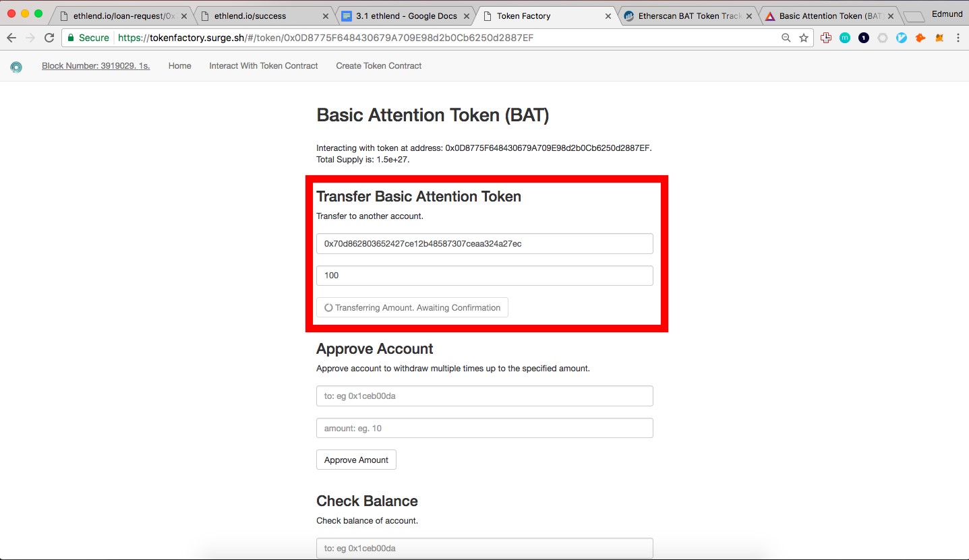Open Interact With Token Contract
This screenshot has height=560, width=969.
click(264, 66)
